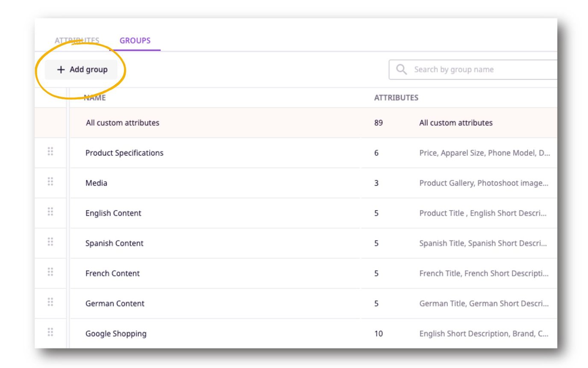This screenshot has height=368, width=588.
Task: Open the Media group row
Action: (97, 183)
